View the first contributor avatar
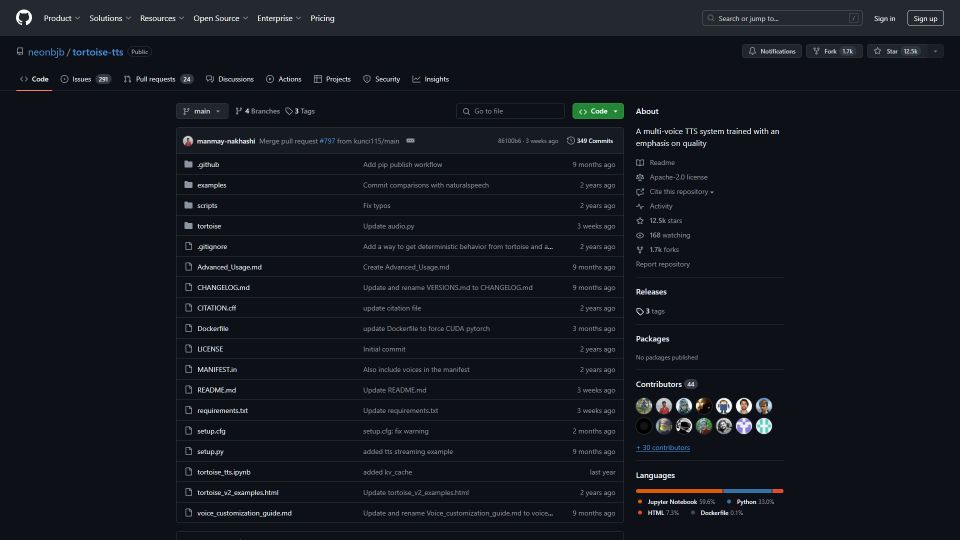 [645, 406]
